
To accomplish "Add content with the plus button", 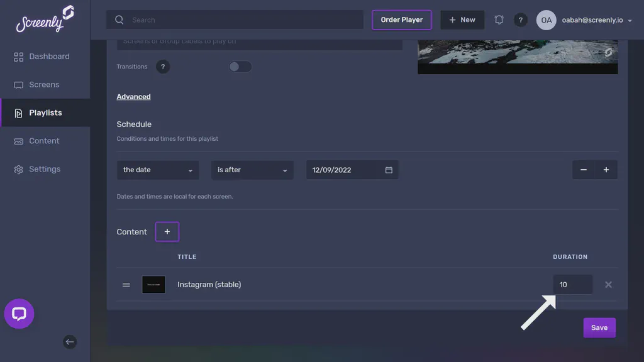I will pyautogui.click(x=167, y=231).
